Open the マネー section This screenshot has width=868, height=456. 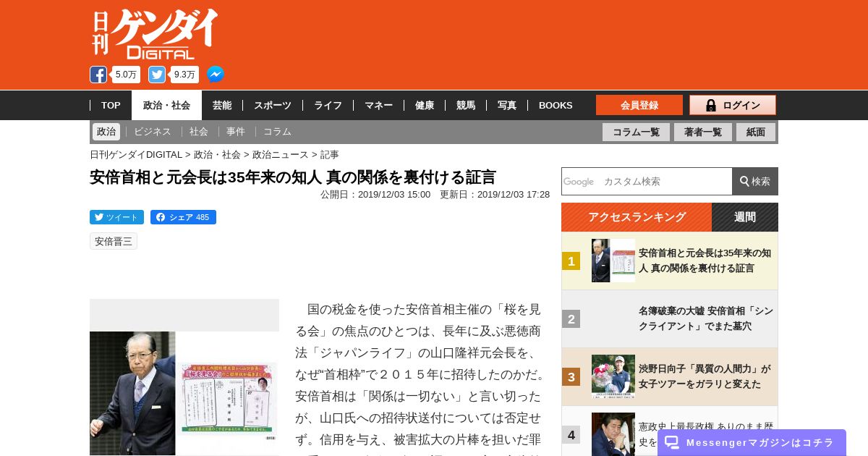[x=378, y=105]
